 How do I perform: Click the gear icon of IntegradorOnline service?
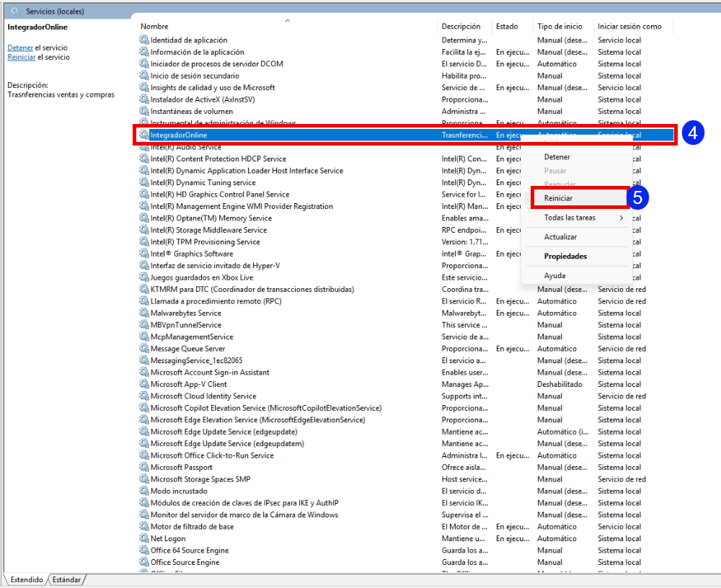144,135
